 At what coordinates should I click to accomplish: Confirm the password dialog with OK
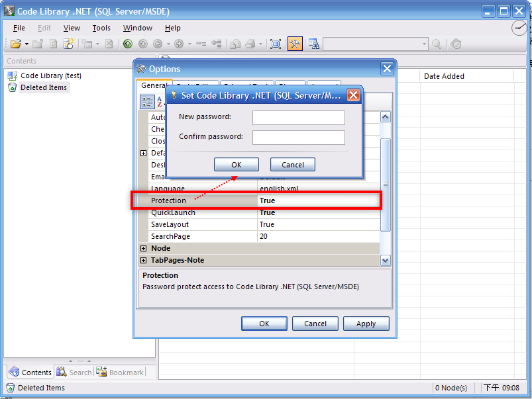point(237,165)
